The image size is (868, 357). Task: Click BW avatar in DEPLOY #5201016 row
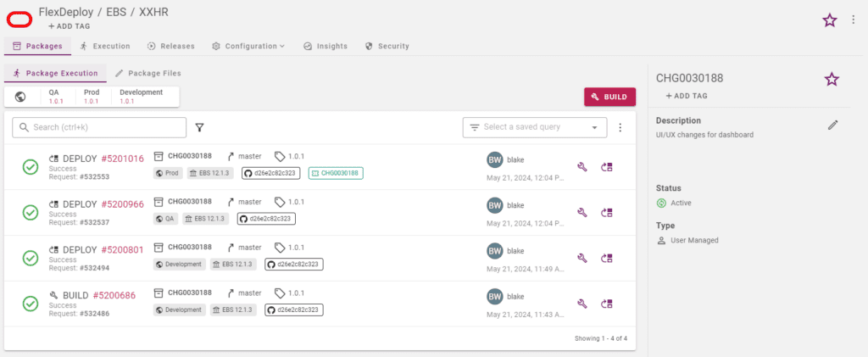tap(495, 160)
